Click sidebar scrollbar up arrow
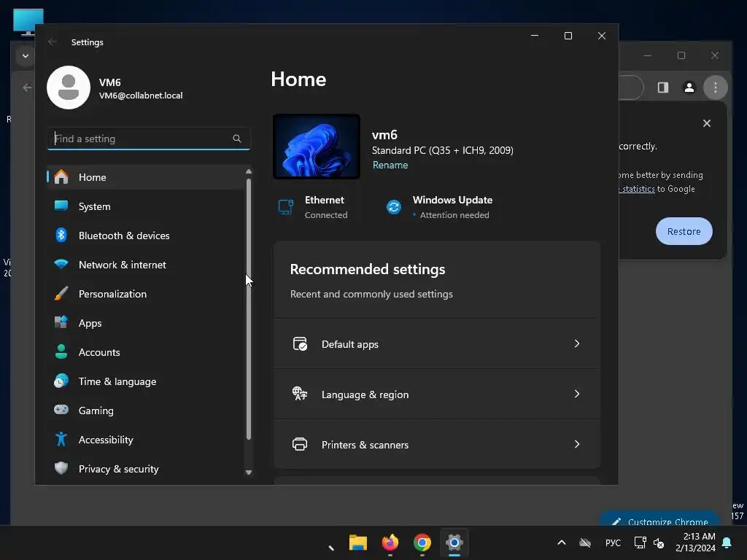Image resolution: width=747 pixels, height=560 pixels. pos(249,171)
